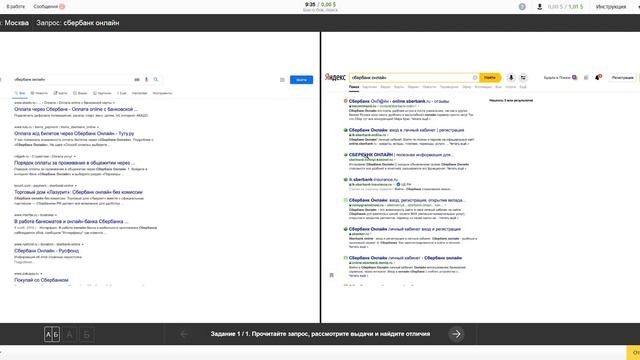Click the Яндекс logo

pyautogui.click(x=335, y=77)
